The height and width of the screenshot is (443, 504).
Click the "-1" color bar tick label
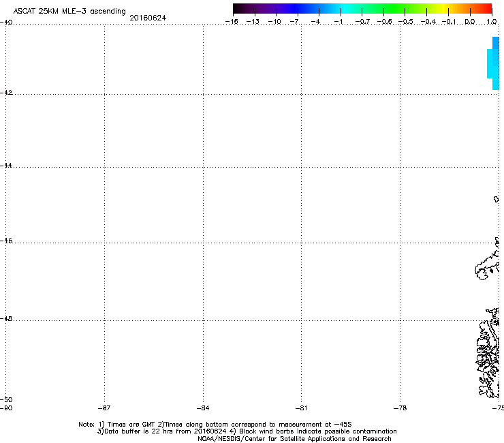(338, 22)
